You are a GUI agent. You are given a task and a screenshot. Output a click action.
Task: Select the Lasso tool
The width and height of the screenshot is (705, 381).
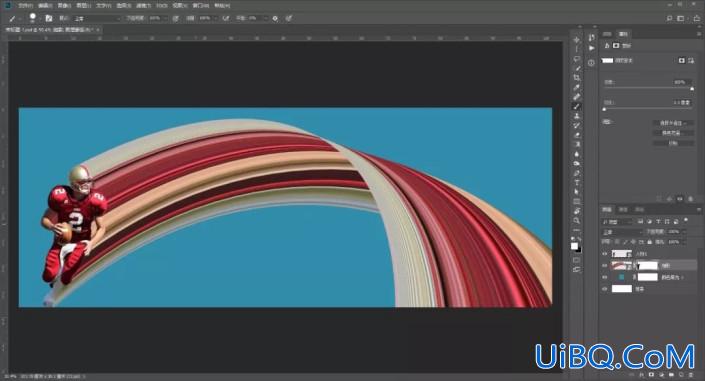(577, 59)
